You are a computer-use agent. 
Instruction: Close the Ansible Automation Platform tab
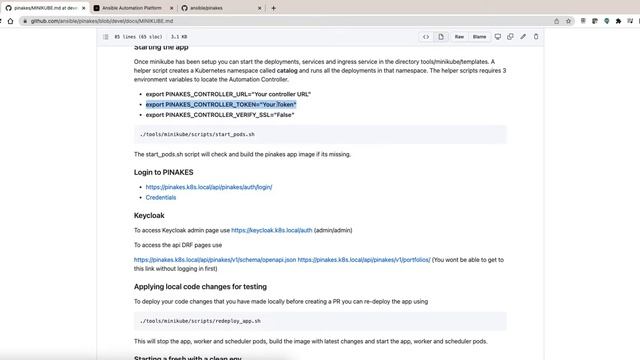pos(171,8)
